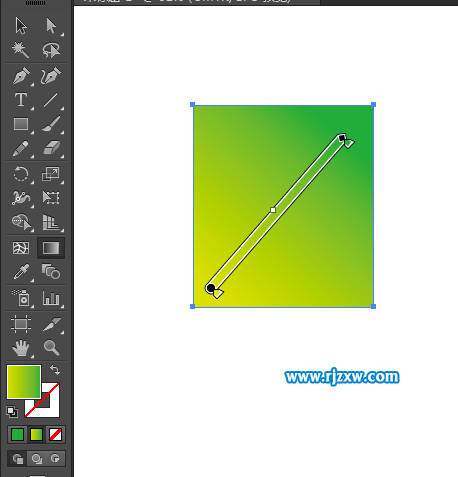Select the Type tool
The image size is (458, 477).
[x=21, y=100]
